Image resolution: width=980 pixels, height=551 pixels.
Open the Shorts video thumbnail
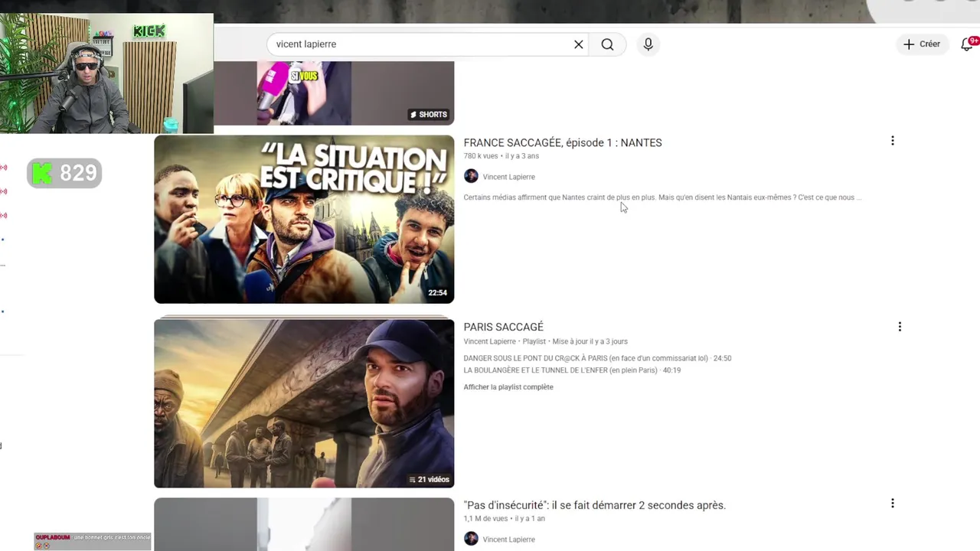[335, 93]
